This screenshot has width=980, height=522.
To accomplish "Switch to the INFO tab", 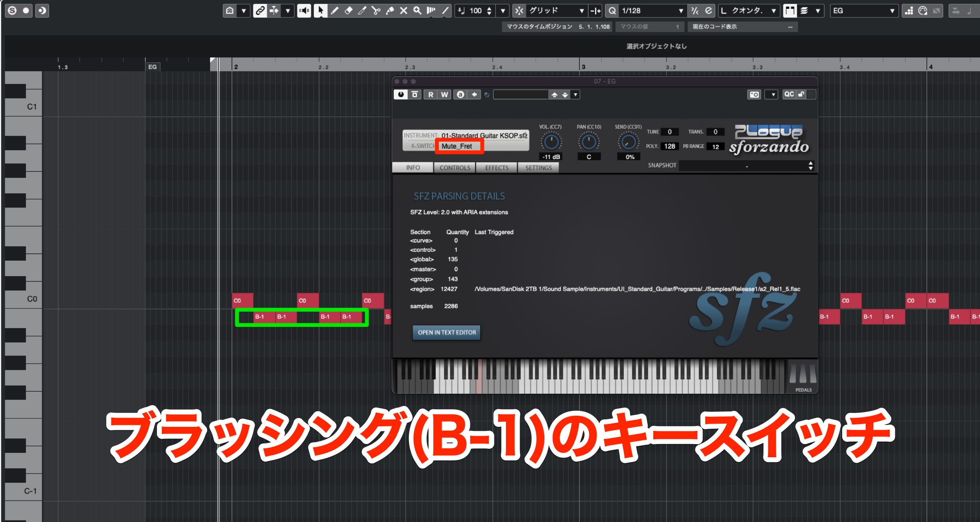I will click(413, 167).
